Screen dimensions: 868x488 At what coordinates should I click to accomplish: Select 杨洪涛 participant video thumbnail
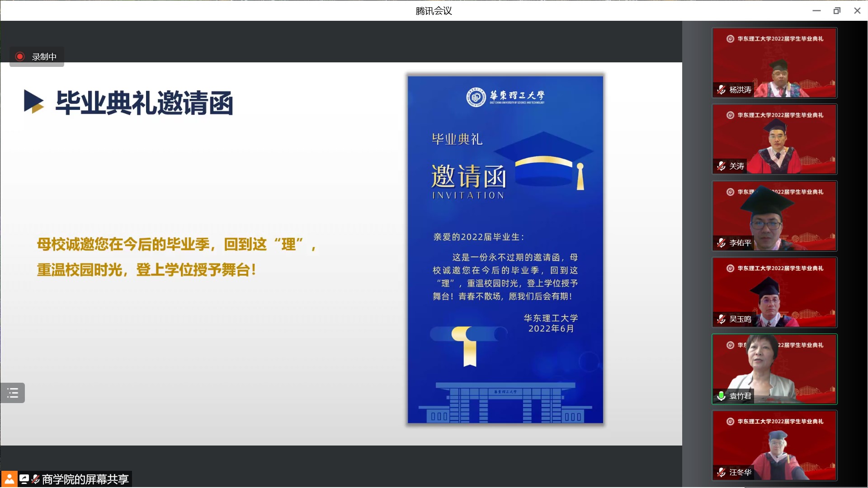click(x=774, y=62)
